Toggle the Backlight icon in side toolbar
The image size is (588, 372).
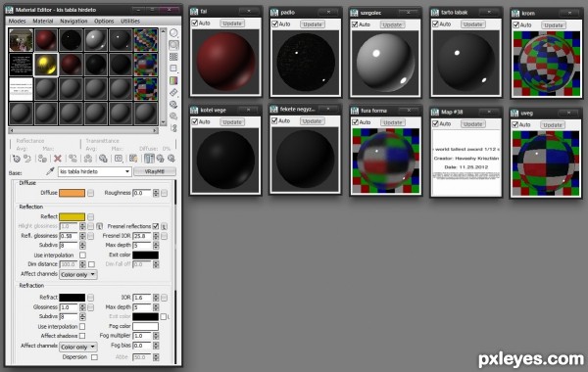[173, 45]
